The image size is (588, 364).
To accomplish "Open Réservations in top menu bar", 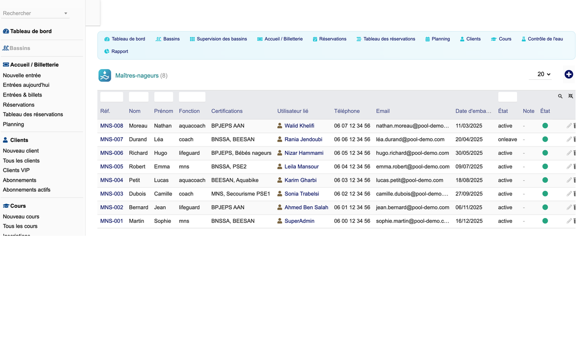I will coord(329,39).
